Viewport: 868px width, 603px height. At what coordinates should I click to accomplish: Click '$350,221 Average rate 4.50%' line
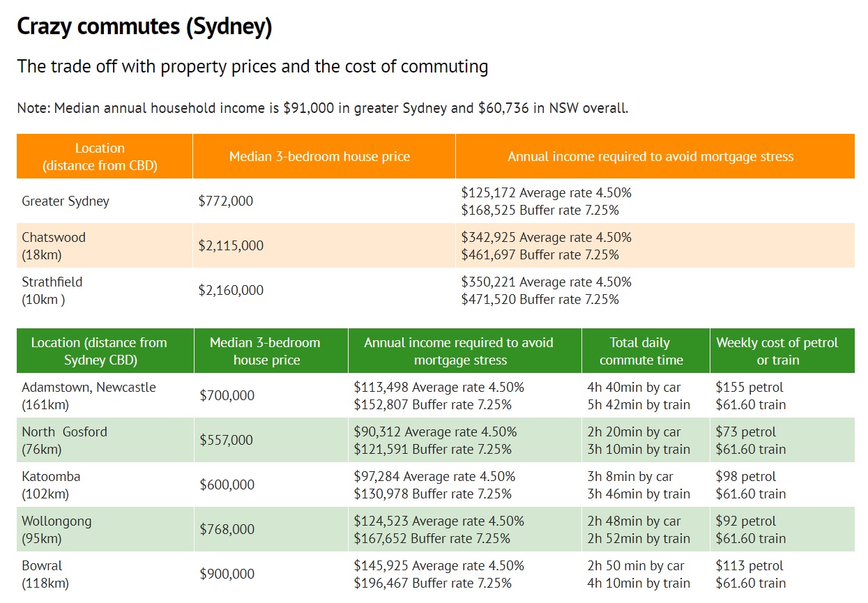(546, 282)
